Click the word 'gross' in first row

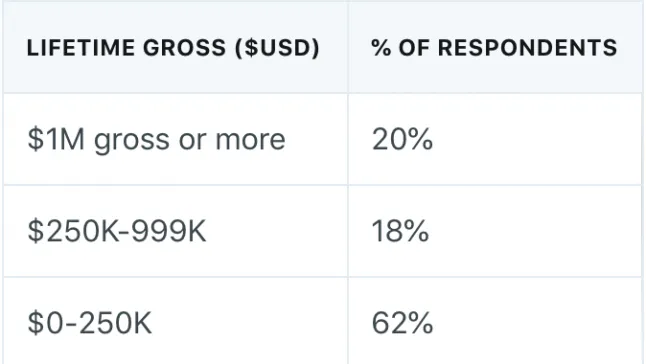(x=132, y=142)
